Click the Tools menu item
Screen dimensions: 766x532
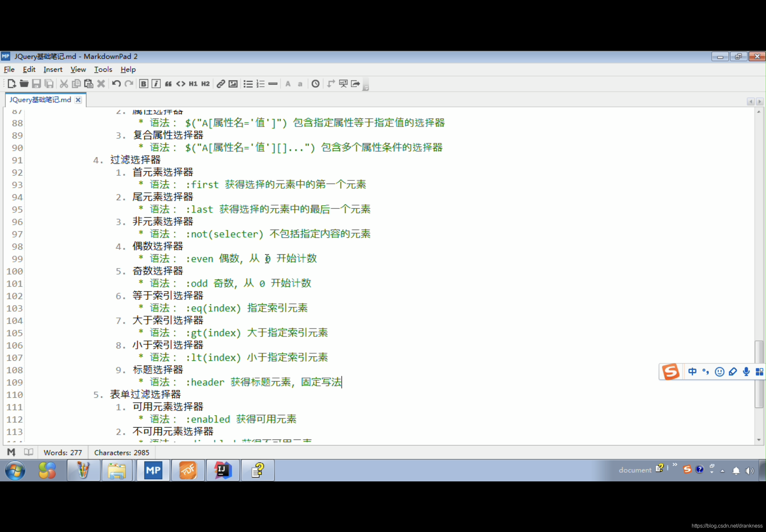pos(103,69)
